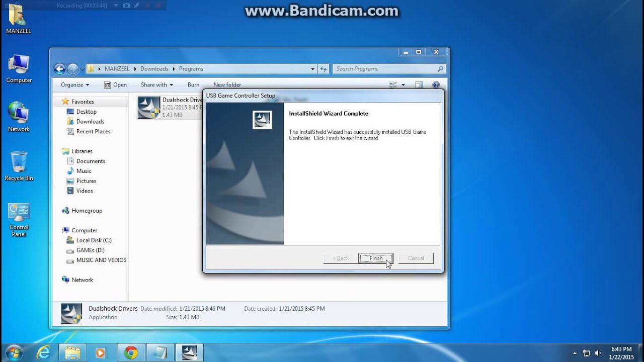Viewport: 644px width, 362px height.
Task: Open the GAMEs (D:) drive
Action: click(x=90, y=250)
